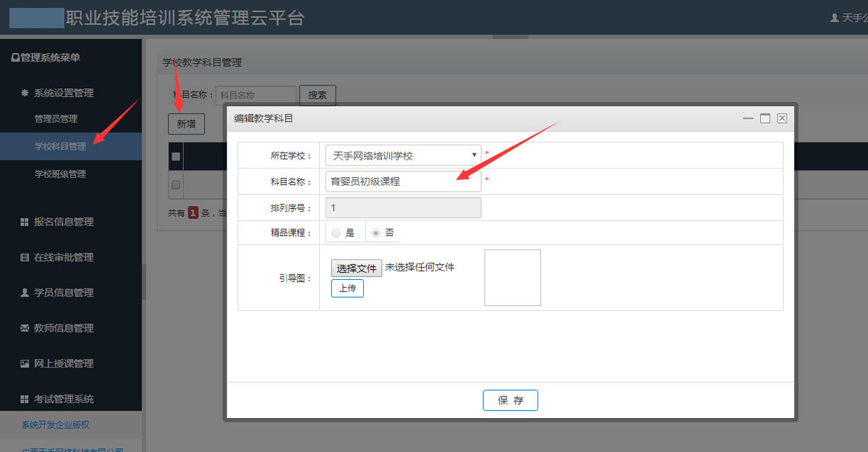Screen dimensions: 868x452
Task: Click the 保存 button
Action: pos(510,401)
